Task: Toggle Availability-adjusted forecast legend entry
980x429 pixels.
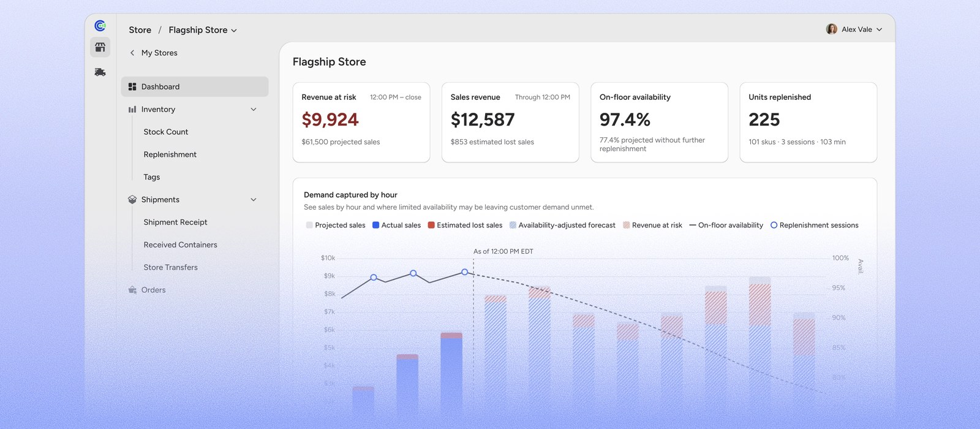Action: [562, 226]
